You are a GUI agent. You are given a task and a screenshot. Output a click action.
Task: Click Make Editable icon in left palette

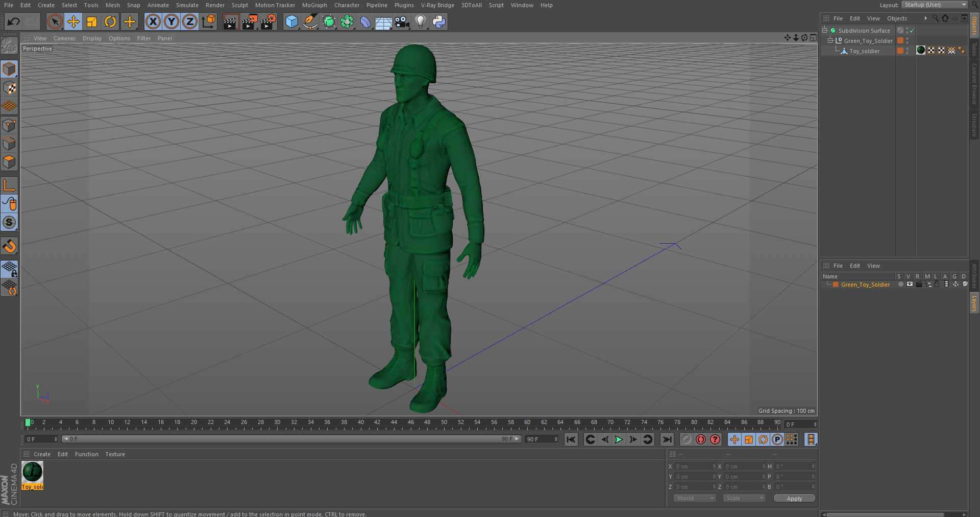point(9,46)
